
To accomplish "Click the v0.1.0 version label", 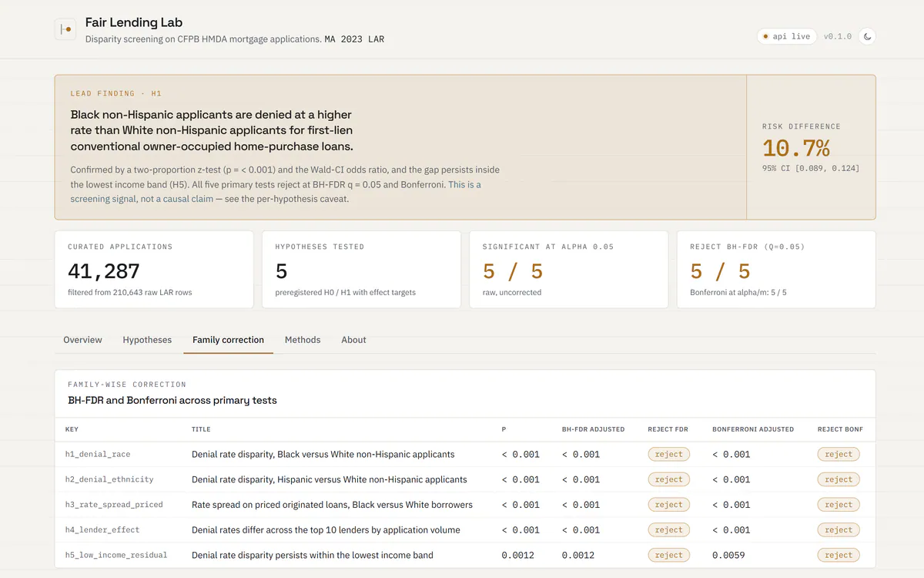I will (x=837, y=36).
